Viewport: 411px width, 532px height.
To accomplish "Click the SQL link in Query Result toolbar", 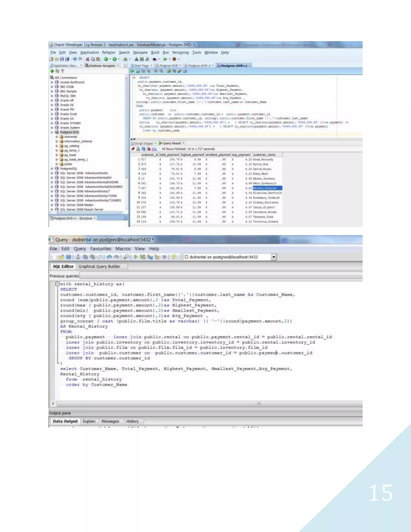I will 154,149.
